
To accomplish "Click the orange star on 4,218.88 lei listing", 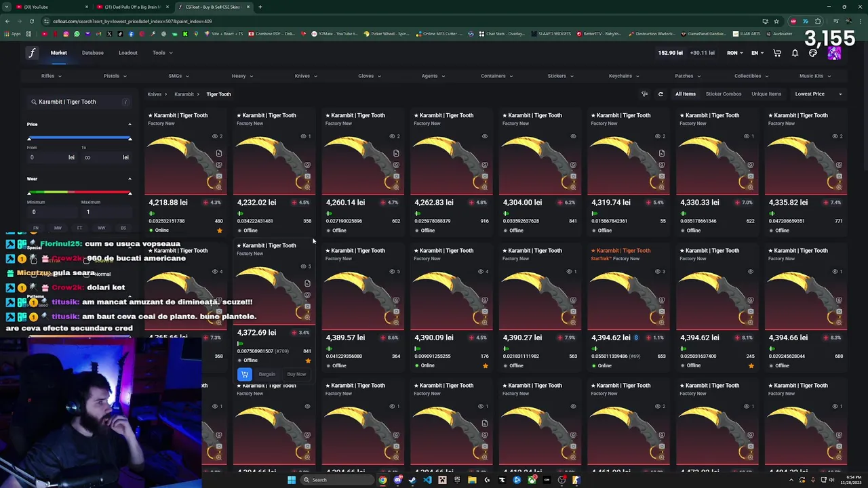I will [220, 230].
